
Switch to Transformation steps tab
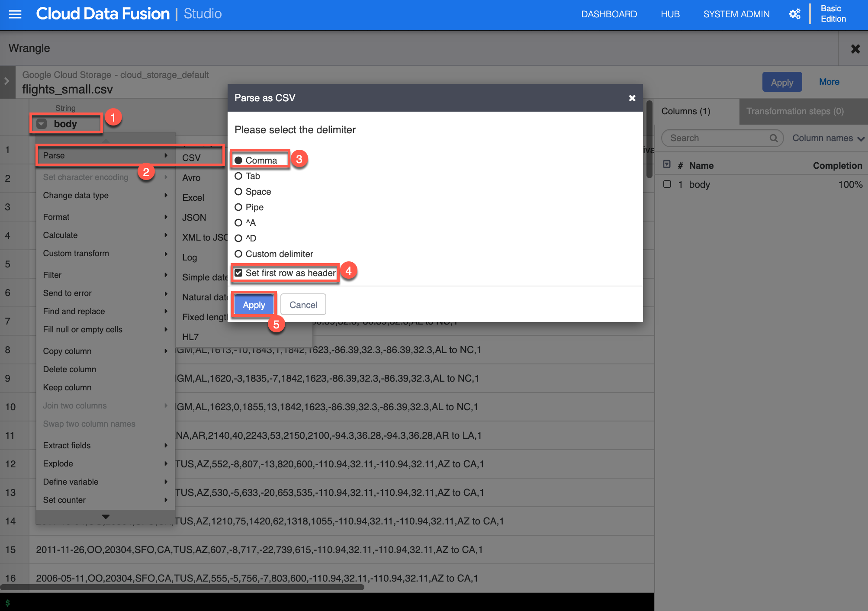click(794, 111)
